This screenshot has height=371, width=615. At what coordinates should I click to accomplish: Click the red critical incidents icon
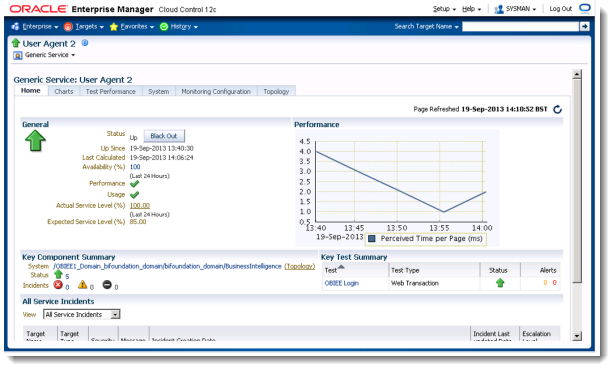pyautogui.click(x=58, y=285)
